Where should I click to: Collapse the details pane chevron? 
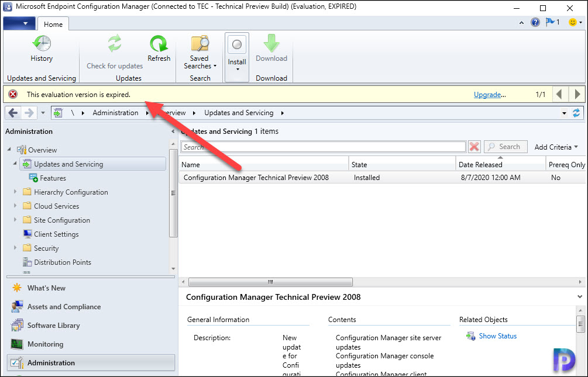[x=580, y=297]
